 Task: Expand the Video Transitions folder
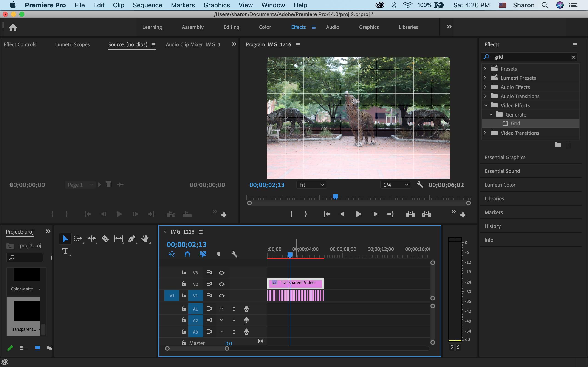(x=485, y=133)
